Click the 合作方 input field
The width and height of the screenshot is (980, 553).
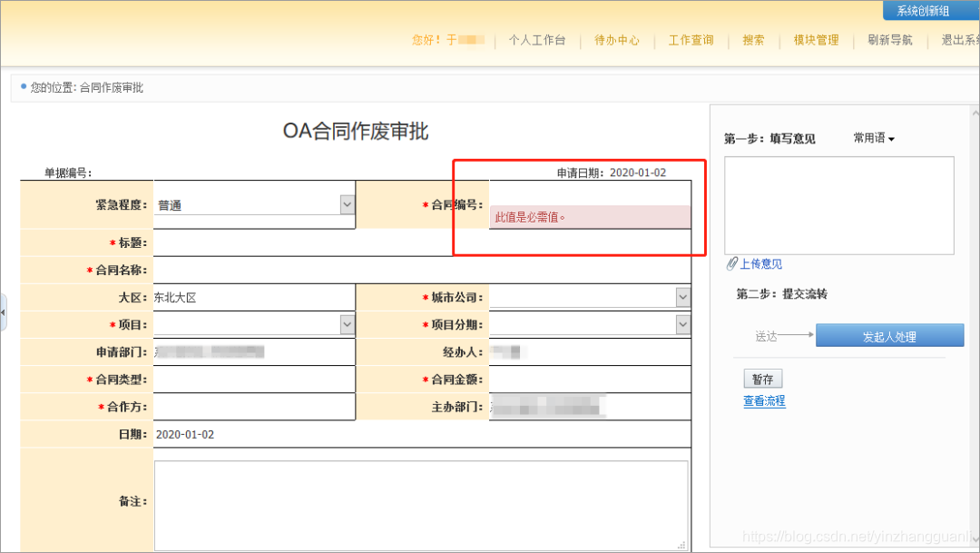point(254,407)
